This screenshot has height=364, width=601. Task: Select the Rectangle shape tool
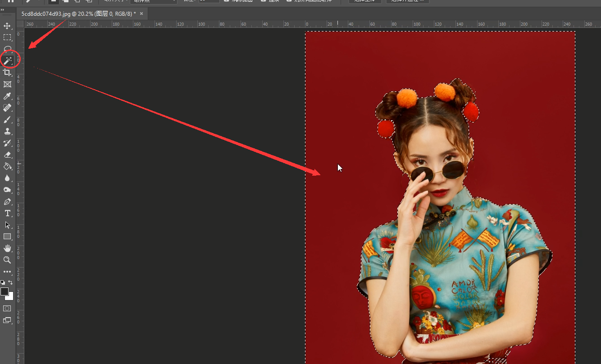(x=7, y=237)
